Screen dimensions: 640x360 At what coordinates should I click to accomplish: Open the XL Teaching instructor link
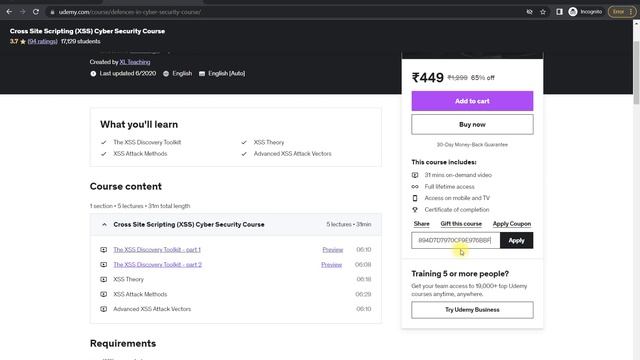click(135, 62)
